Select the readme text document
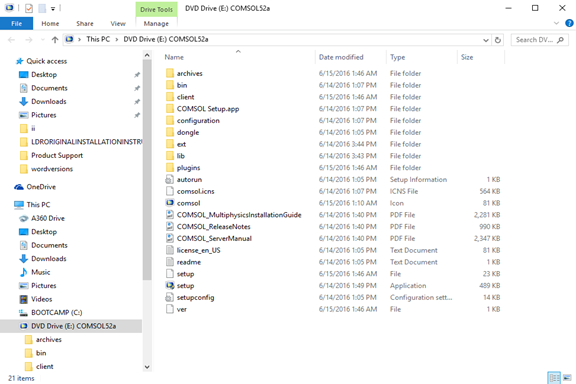This screenshot has width=576, height=384. pyautogui.click(x=189, y=262)
